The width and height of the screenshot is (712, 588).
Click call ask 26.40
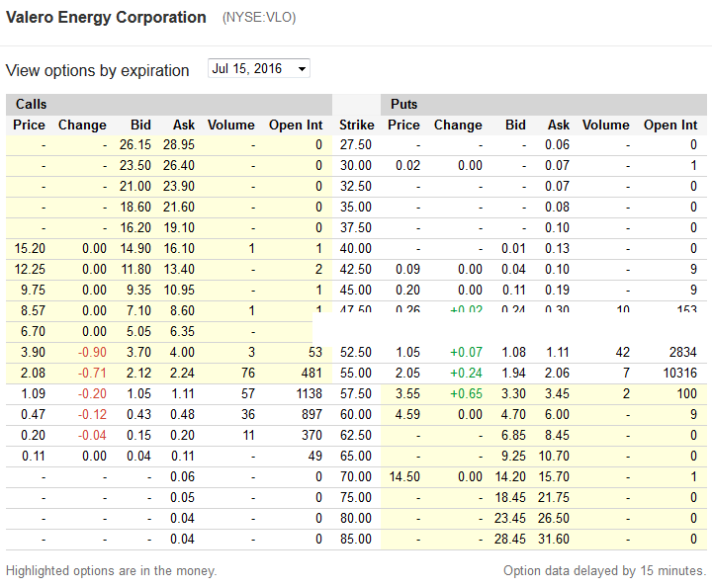pyautogui.click(x=179, y=166)
